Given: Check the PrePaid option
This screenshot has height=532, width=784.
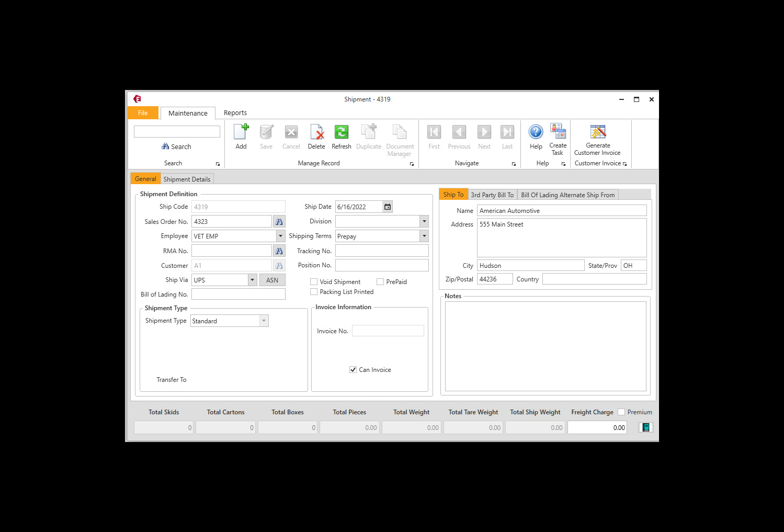Looking at the screenshot, I should tap(380, 281).
